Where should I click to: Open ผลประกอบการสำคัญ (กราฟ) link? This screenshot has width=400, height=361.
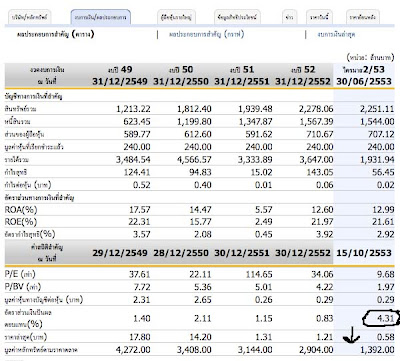207,34
